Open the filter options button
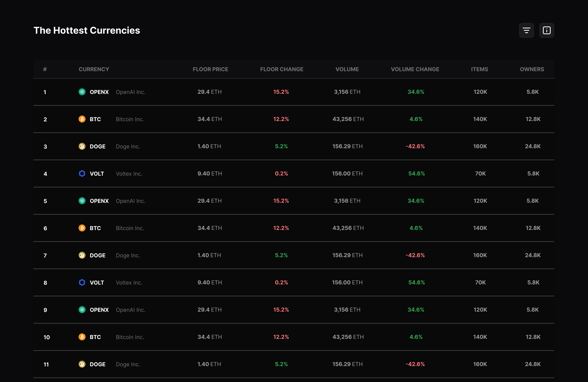This screenshot has height=382, width=588. tap(526, 30)
